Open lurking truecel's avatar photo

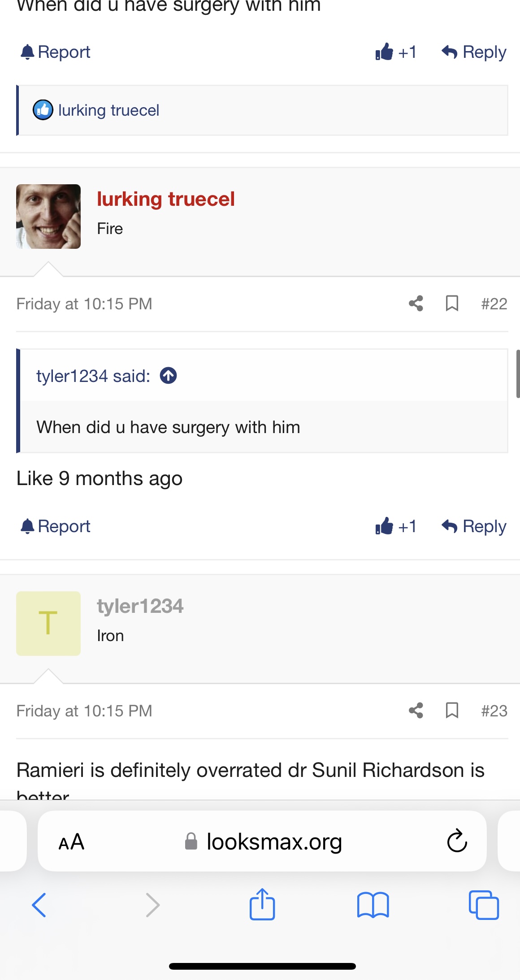(x=48, y=217)
